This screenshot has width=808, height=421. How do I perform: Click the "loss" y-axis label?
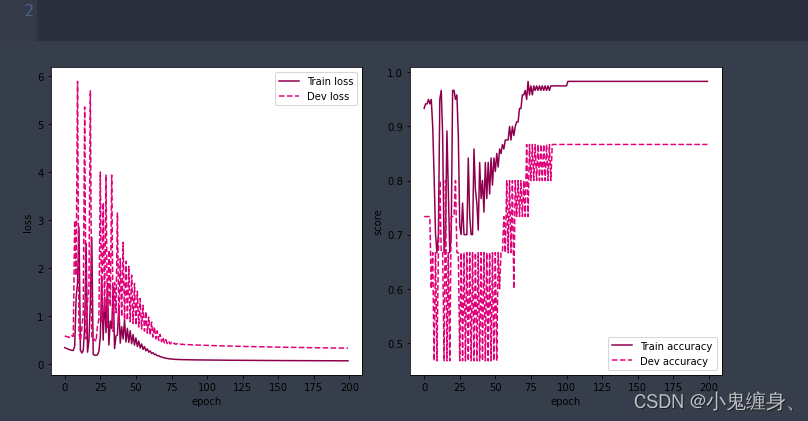point(27,224)
